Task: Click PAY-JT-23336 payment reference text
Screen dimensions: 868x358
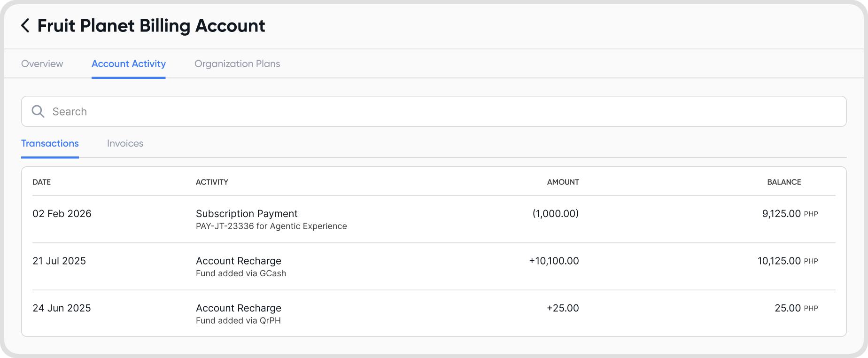Action: pos(225,226)
